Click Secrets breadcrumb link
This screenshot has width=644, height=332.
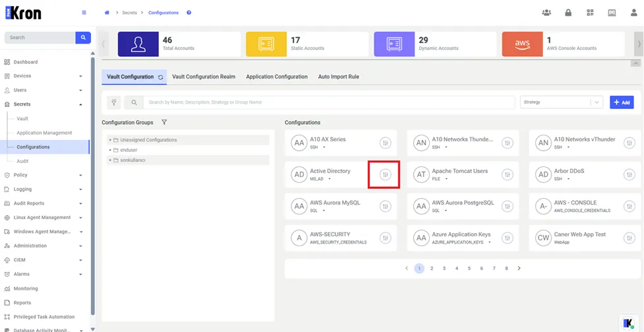point(129,13)
